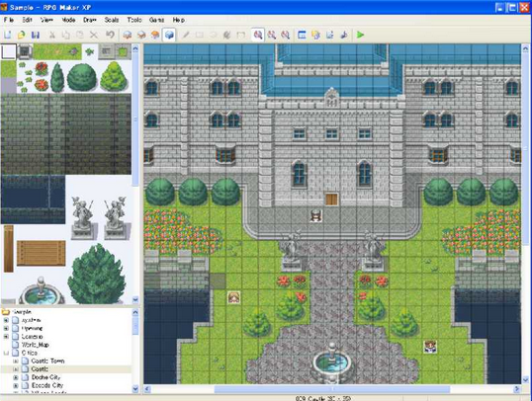Viewport: 532px width, 401px height.
Task: Set map zoom to 1:1 scale
Action: tap(258, 35)
